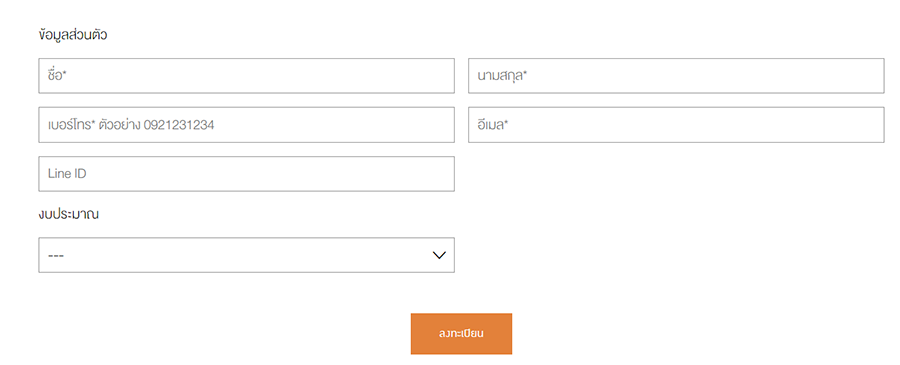This screenshot has width=900, height=365.
Task: Focus the ชื่อ* first name field
Action: [x=246, y=75]
